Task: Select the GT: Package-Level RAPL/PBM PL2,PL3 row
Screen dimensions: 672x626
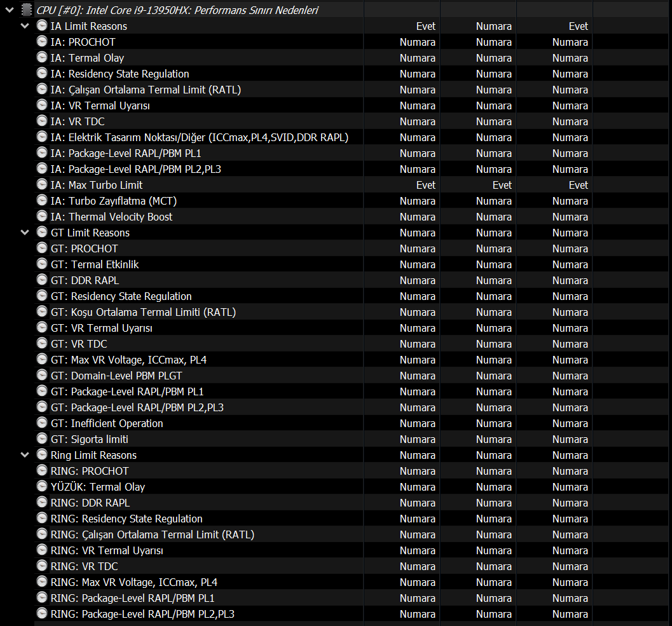Action: pyautogui.click(x=353, y=407)
